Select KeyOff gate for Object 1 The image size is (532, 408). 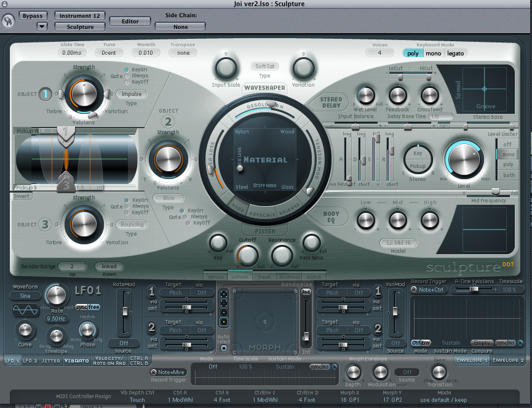pos(127,82)
